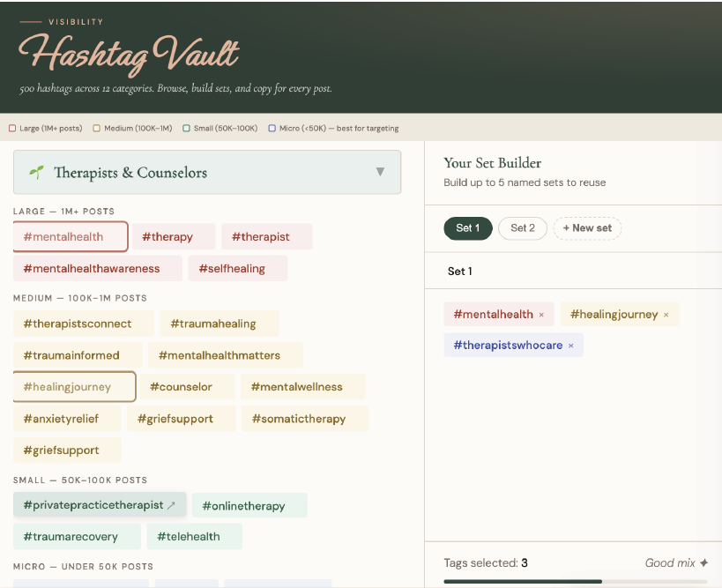The image size is (722, 588).
Task: Add #counselor to your selection
Action: tap(185, 386)
